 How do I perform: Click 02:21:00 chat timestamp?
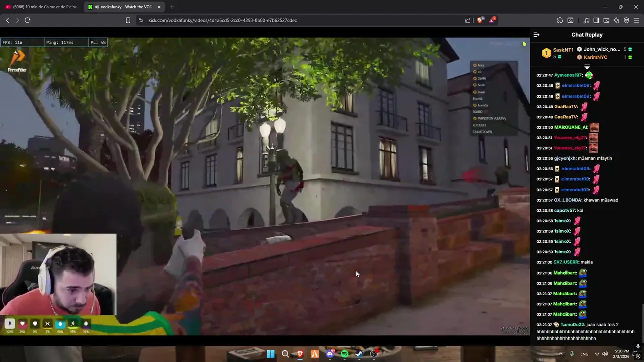[545, 262]
